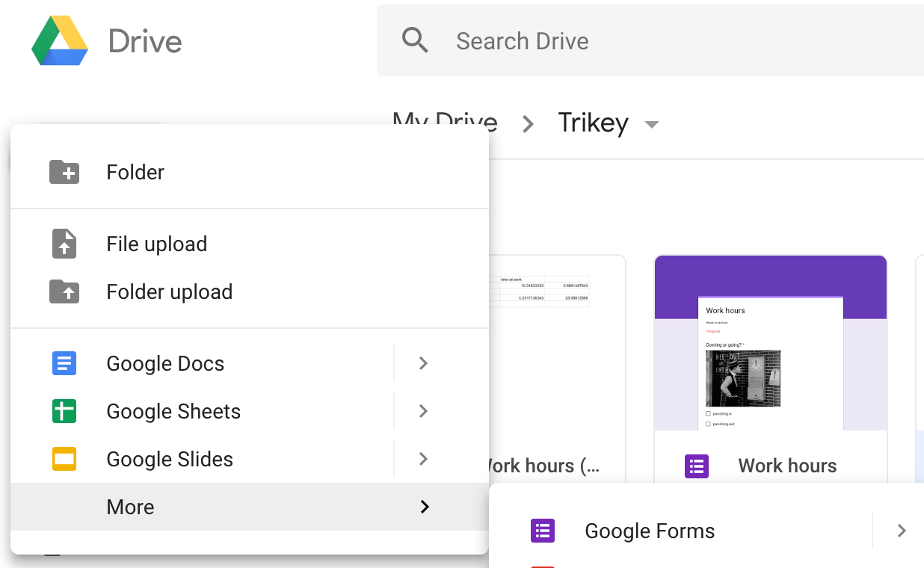Expand the Google Sheets submenu arrow

point(423,411)
